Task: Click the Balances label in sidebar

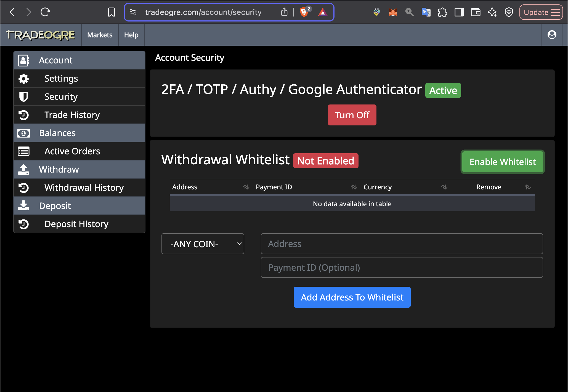Action: [57, 133]
